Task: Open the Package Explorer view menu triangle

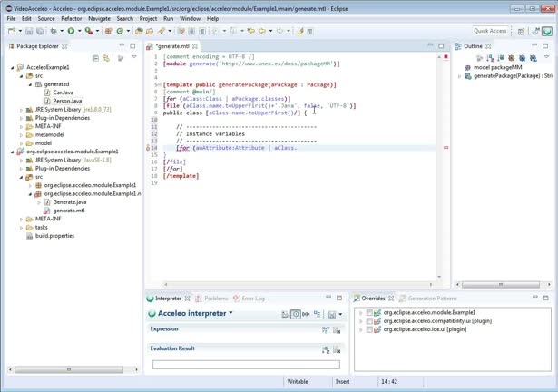Action: 134,57
